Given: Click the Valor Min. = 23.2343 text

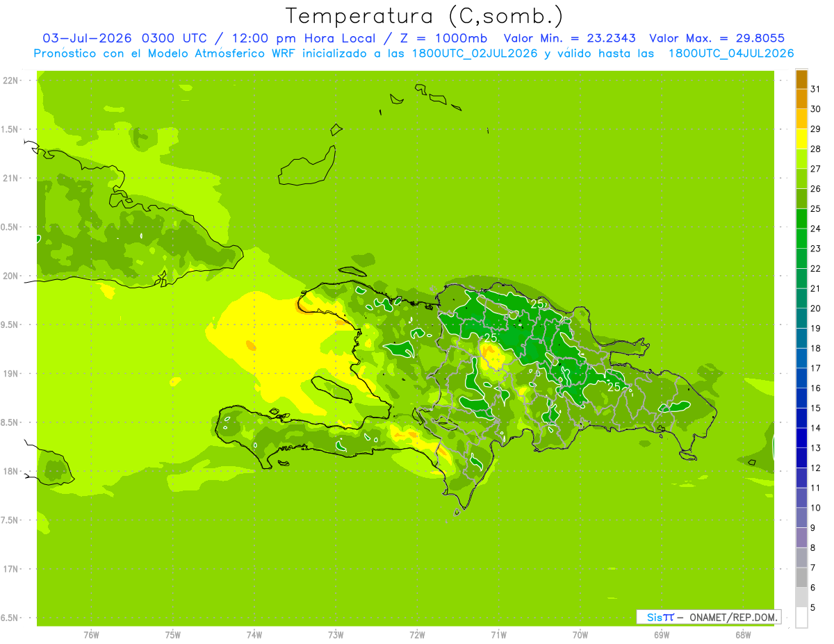Looking at the screenshot, I should click(570, 38).
